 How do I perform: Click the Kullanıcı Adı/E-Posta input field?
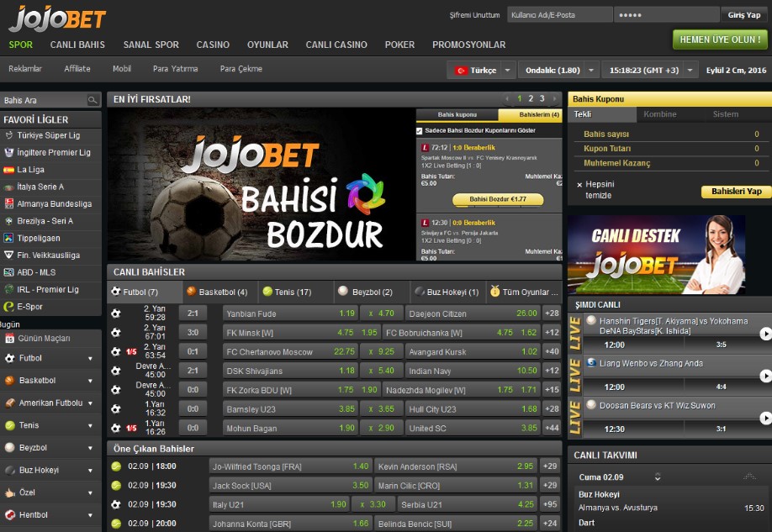[560, 15]
